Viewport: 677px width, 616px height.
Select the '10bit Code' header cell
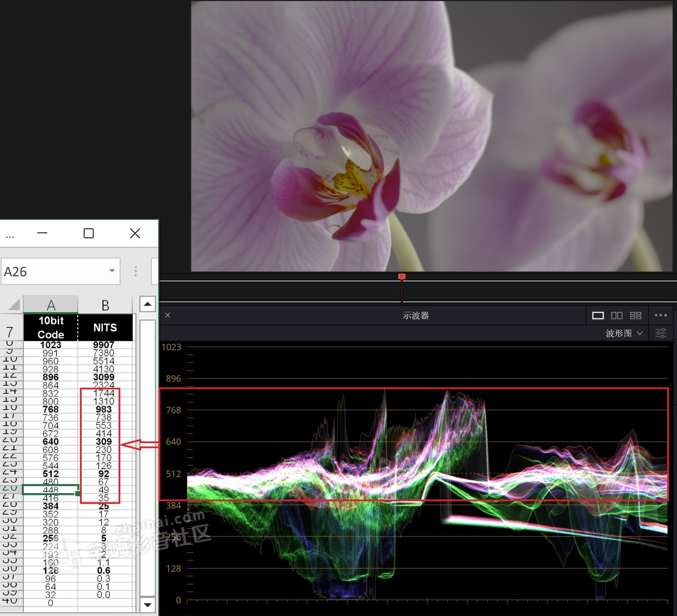(51, 327)
